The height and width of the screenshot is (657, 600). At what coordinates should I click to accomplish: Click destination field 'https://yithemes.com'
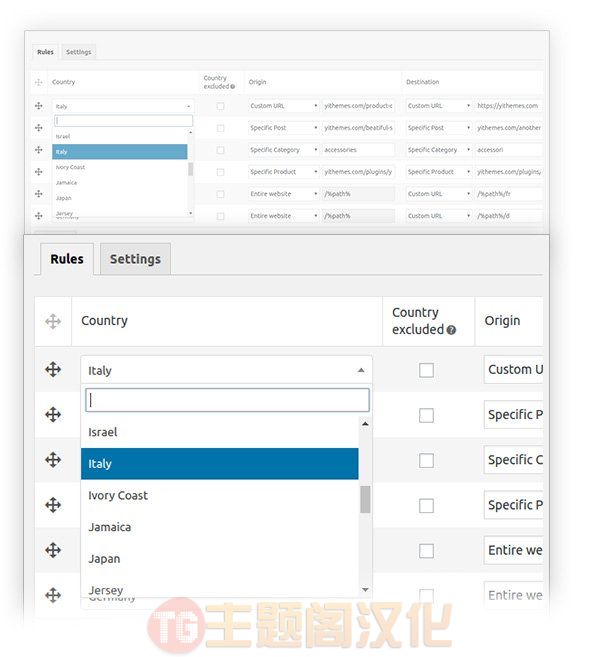(509, 106)
